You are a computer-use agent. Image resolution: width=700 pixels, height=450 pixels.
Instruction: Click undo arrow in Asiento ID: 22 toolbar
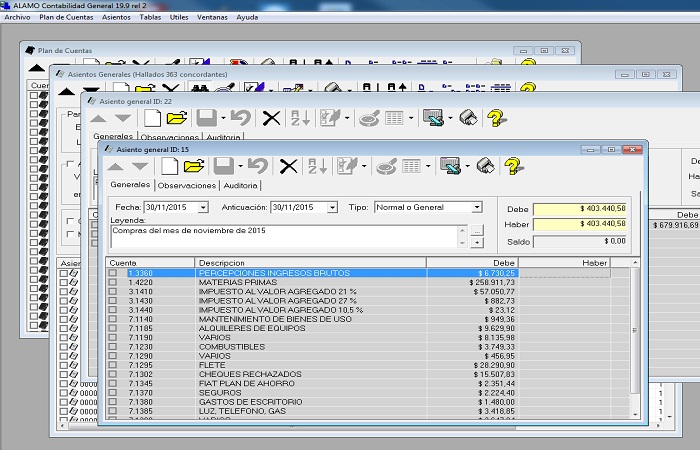click(241, 118)
